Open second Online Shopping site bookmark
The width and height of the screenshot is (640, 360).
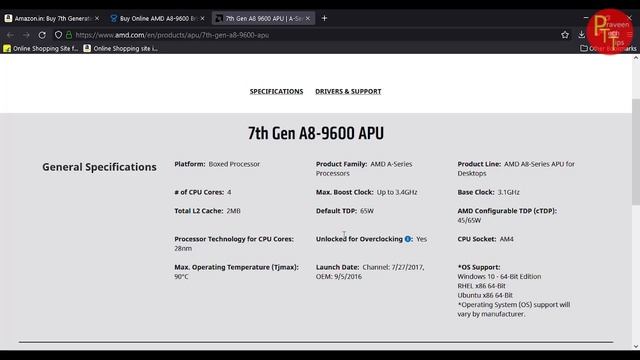coord(120,48)
